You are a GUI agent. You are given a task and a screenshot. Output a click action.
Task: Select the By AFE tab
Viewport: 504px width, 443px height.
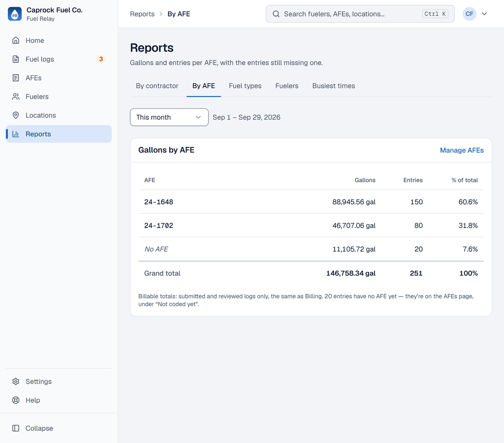tap(204, 86)
